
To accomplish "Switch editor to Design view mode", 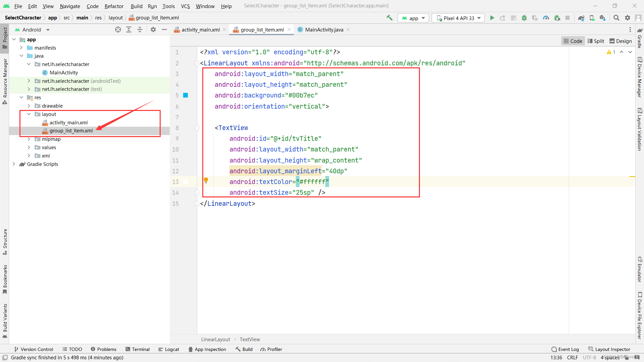I will coord(620,41).
